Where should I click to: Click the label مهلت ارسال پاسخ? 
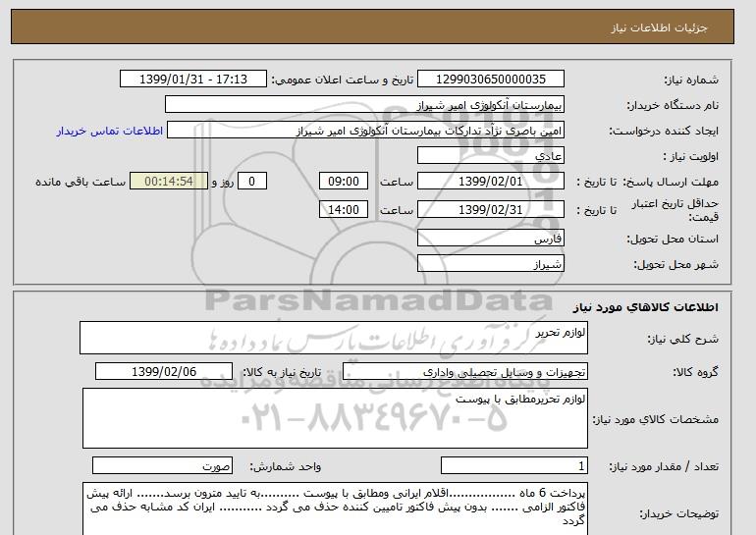tap(671, 182)
